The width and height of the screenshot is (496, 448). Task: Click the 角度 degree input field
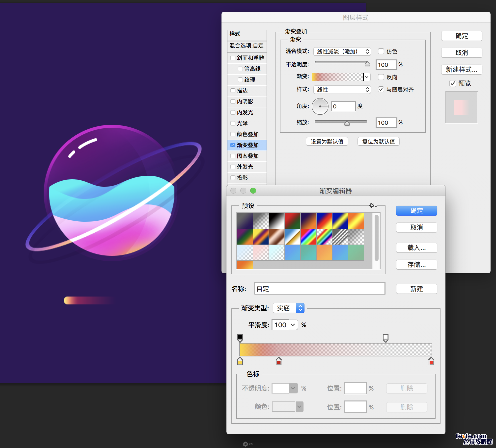point(343,106)
